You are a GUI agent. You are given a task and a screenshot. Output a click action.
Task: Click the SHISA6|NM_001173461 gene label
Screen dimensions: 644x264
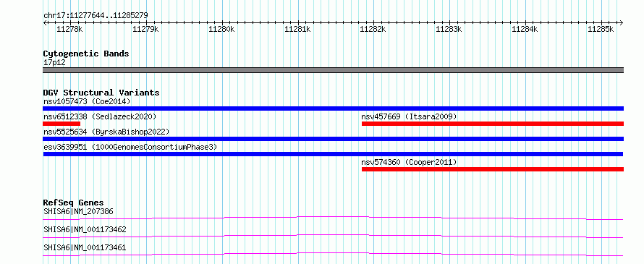coord(85,248)
